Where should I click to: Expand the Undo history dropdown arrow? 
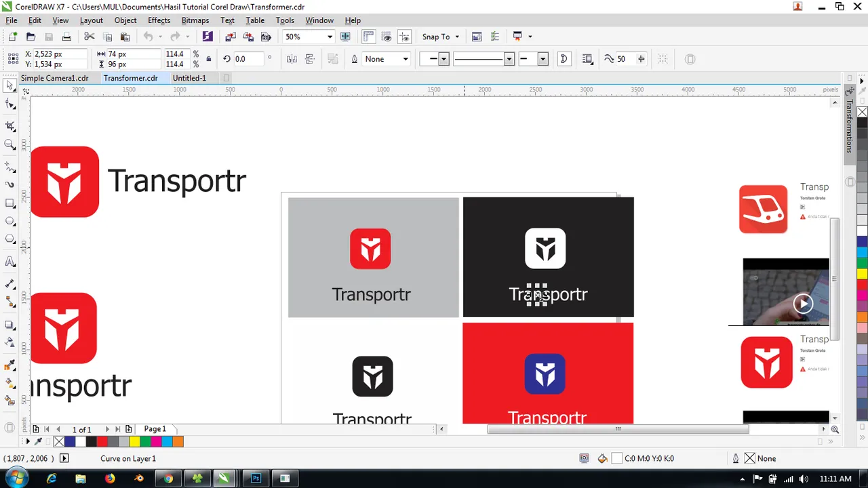160,37
